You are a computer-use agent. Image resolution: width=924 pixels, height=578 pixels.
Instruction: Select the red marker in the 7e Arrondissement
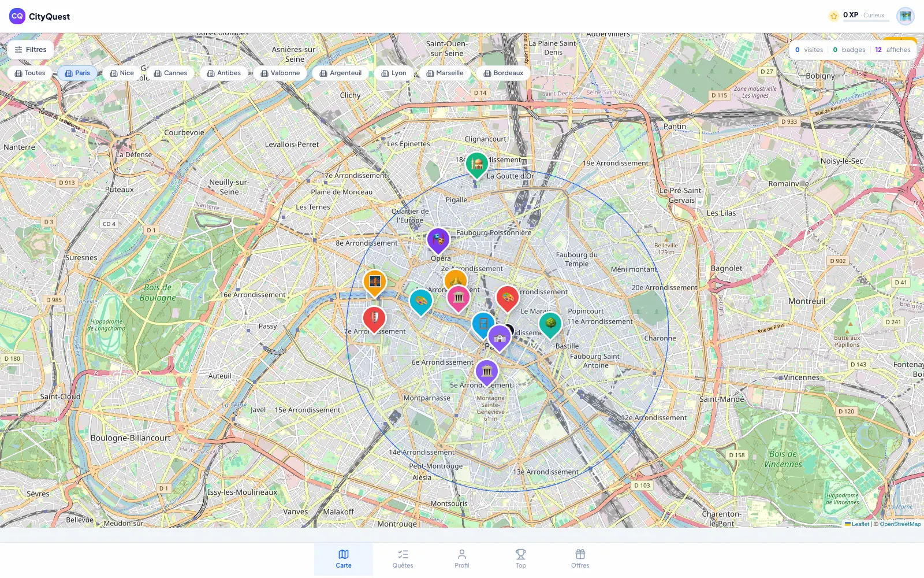(374, 319)
